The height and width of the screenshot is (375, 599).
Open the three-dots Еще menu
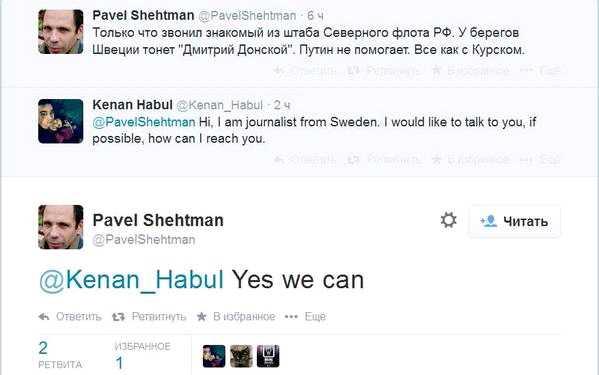click(x=291, y=317)
